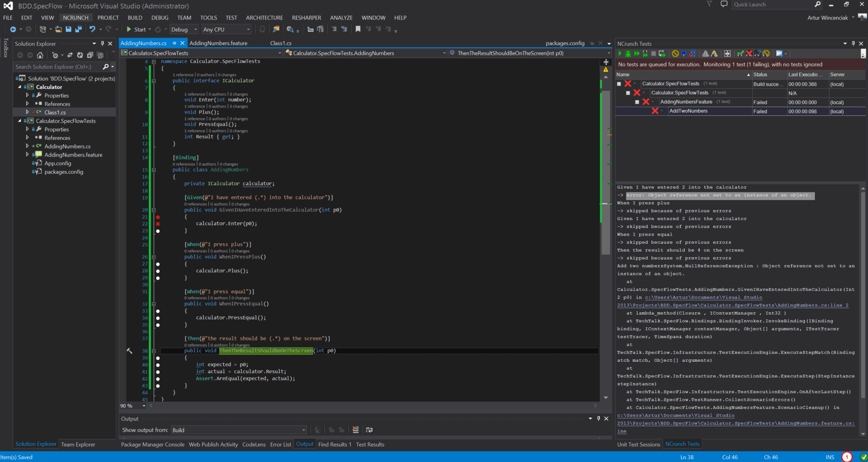Click the Start debugging button

pyautogui.click(x=137, y=29)
